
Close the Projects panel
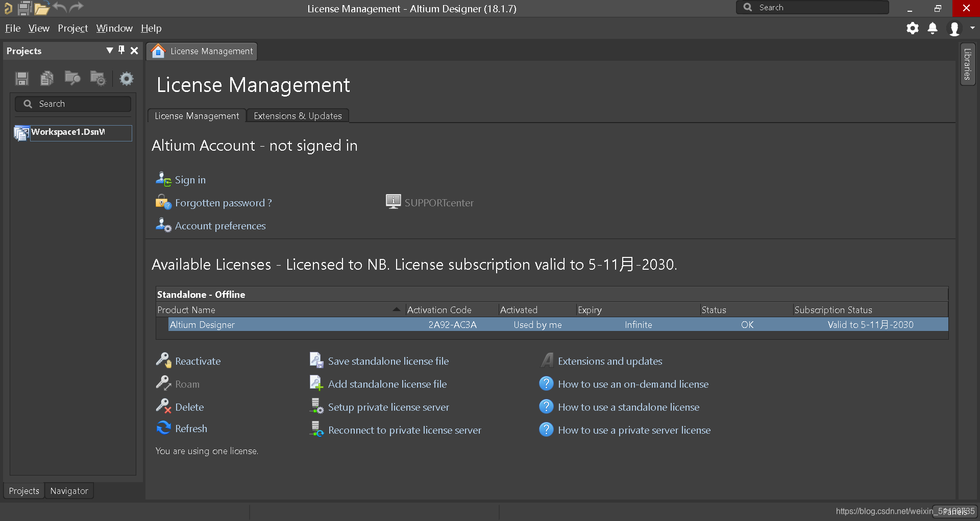click(134, 50)
